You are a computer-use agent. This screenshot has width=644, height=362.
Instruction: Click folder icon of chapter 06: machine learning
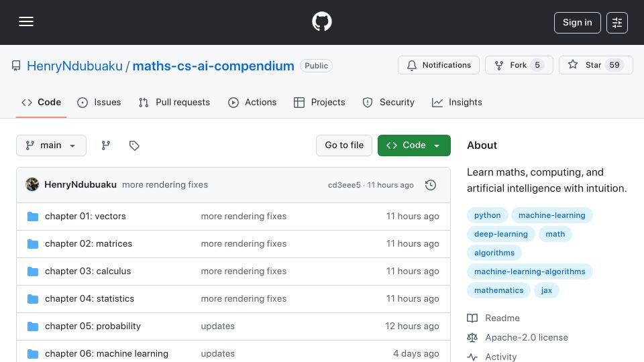point(33,354)
